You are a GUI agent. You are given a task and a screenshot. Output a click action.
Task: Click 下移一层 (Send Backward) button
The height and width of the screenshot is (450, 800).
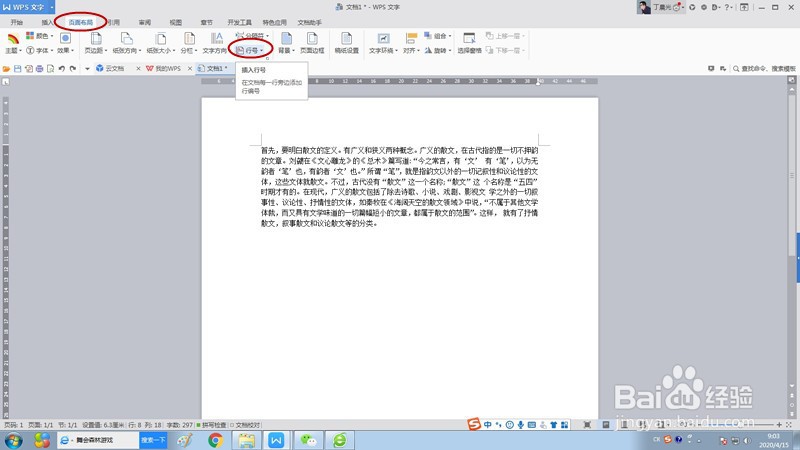click(x=505, y=51)
